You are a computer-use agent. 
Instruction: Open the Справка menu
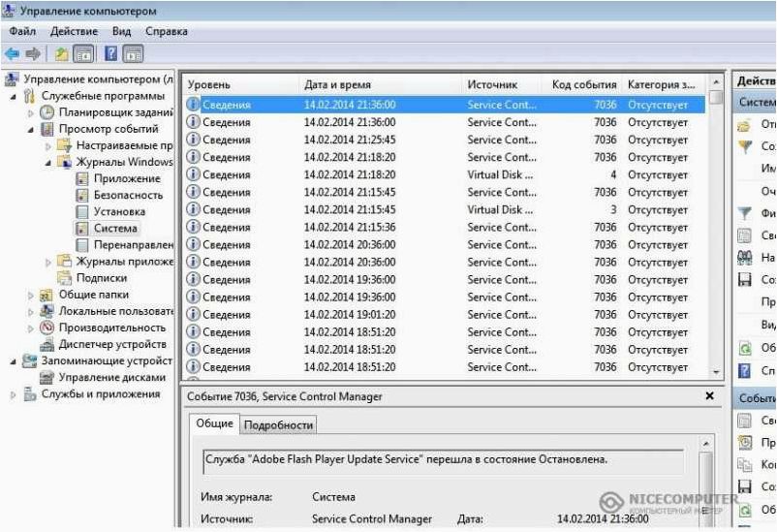coord(167,31)
